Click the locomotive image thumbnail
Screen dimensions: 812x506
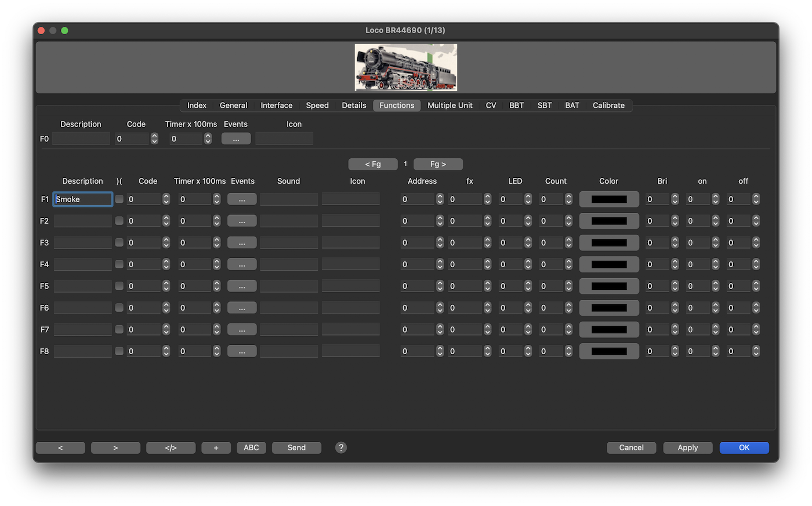tap(405, 67)
